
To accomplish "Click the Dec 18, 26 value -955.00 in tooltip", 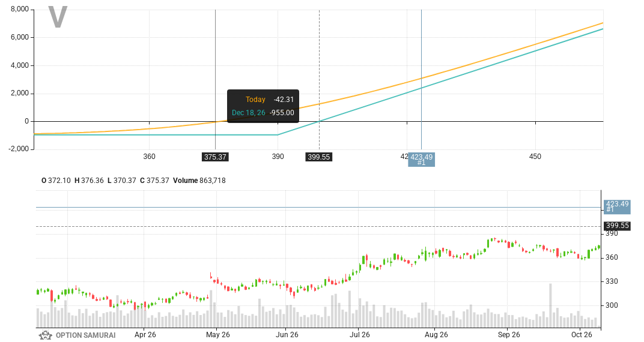I will tap(282, 113).
